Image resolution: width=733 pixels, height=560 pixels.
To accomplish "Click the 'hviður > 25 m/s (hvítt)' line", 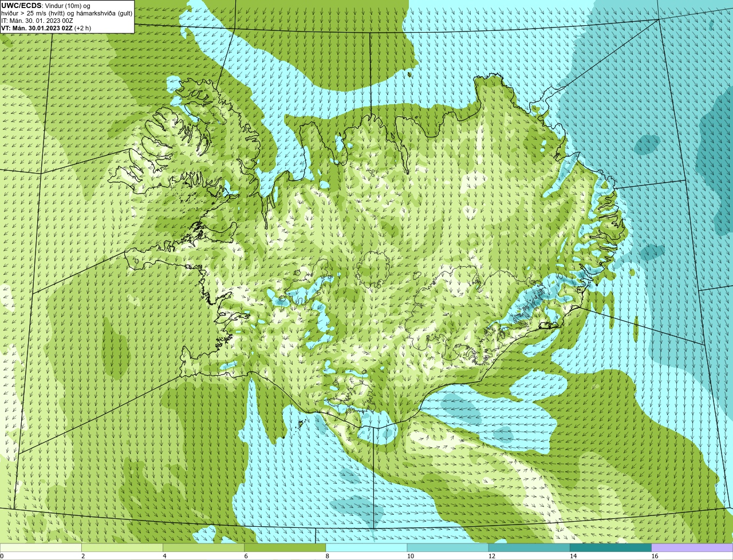I will [33, 13].
